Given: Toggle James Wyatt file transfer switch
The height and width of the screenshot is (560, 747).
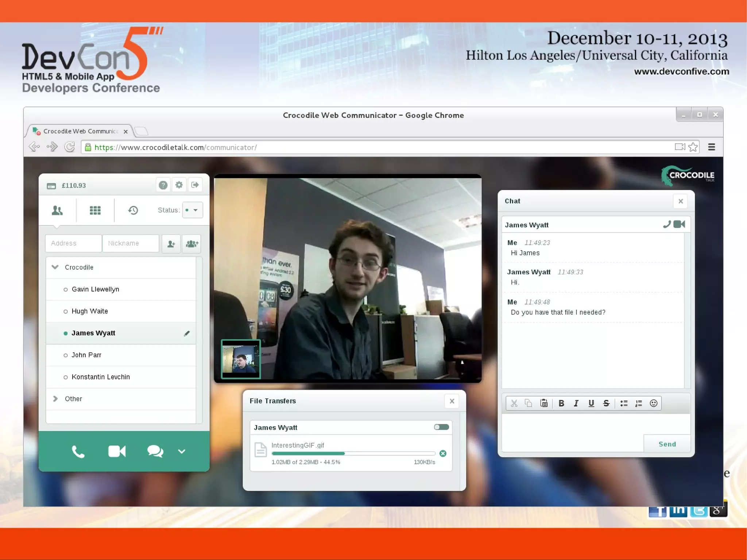Looking at the screenshot, I should (x=441, y=427).
